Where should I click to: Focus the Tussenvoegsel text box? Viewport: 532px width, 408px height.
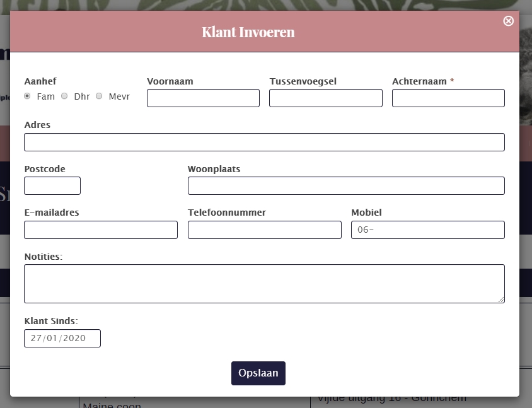point(325,98)
